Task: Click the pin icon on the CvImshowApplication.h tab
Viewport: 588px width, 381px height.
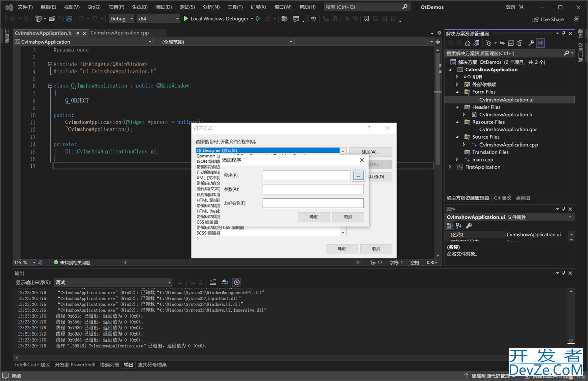Action: [78, 33]
